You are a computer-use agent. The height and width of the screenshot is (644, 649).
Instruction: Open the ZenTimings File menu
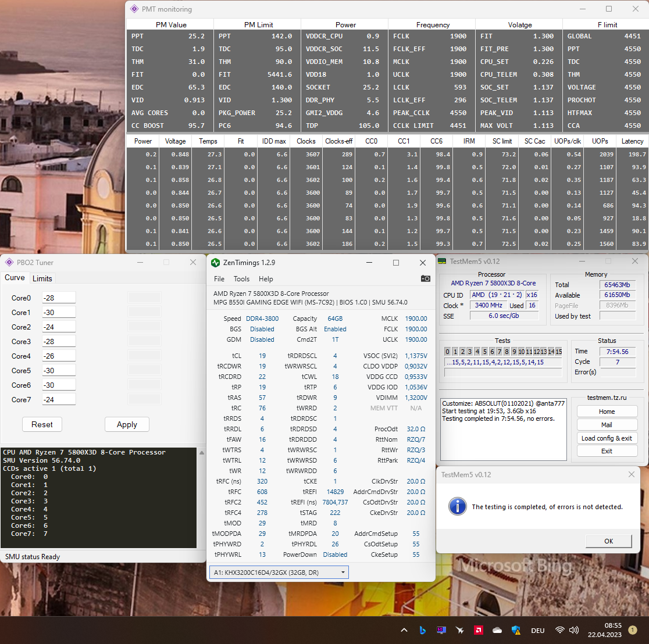click(x=219, y=279)
